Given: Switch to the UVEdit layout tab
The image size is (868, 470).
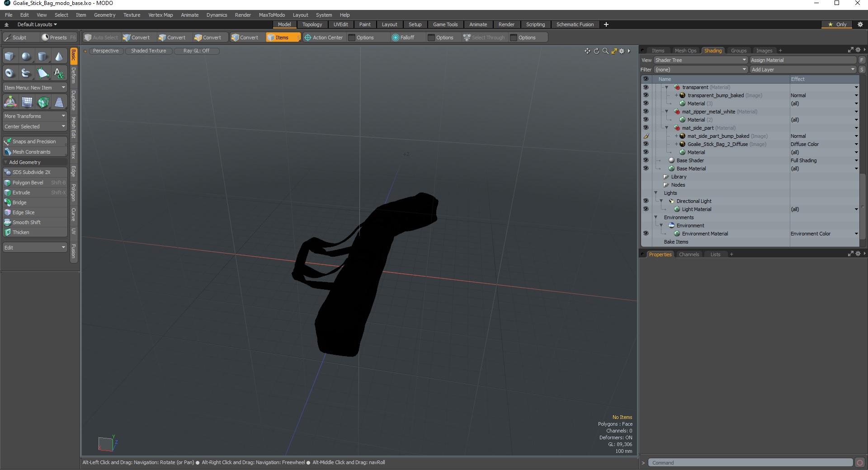Looking at the screenshot, I should (340, 24).
